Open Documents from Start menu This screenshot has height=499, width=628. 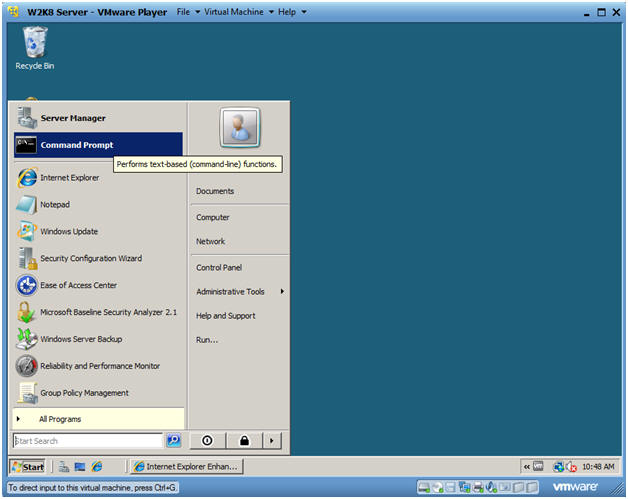240,191
